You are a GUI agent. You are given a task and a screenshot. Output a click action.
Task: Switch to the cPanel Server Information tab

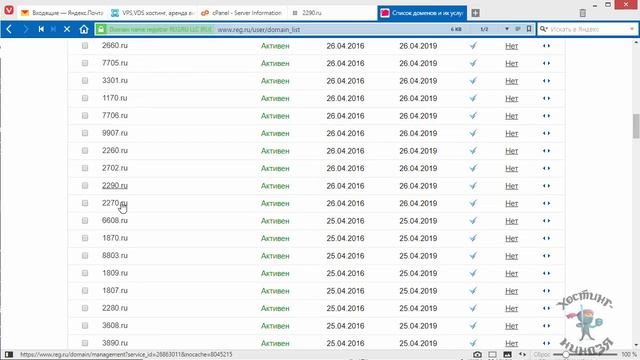(x=242, y=13)
